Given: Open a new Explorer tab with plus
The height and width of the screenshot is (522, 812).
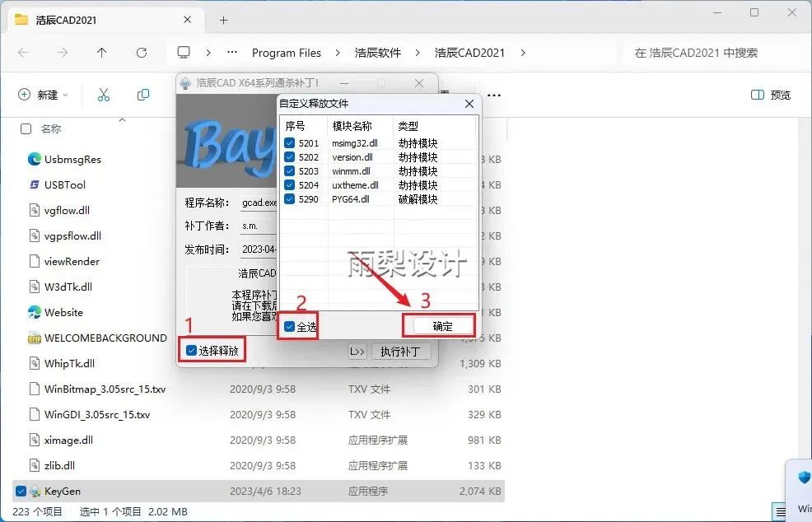Looking at the screenshot, I should [x=223, y=21].
